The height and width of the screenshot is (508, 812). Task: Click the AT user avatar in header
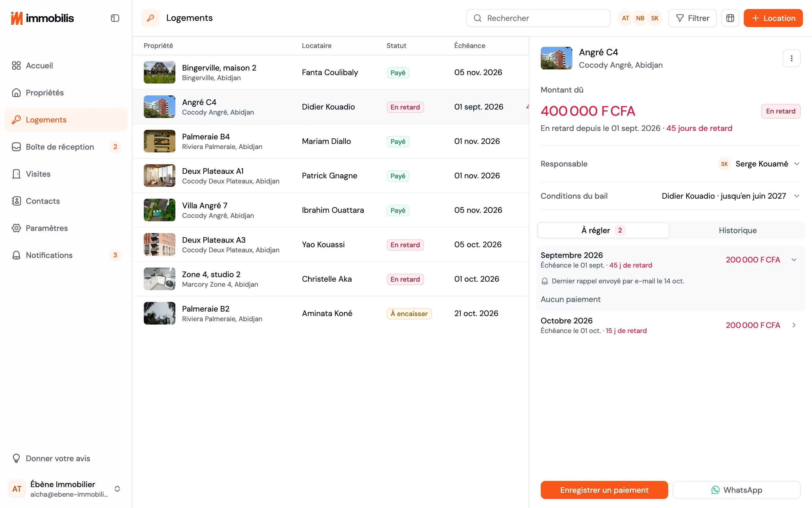[x=625, y=18]
